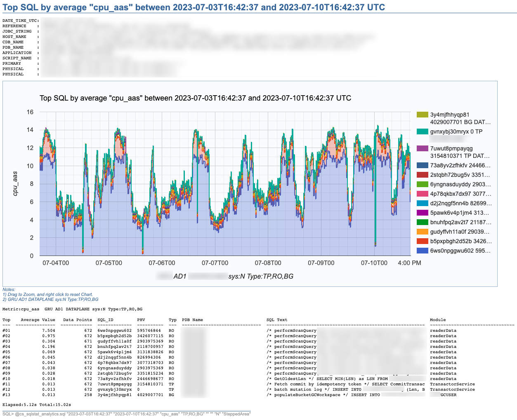The image size is (517, 420).
Task: Toggle the 6ws0npggwu602 series legend label
Action: click(460, 251)
